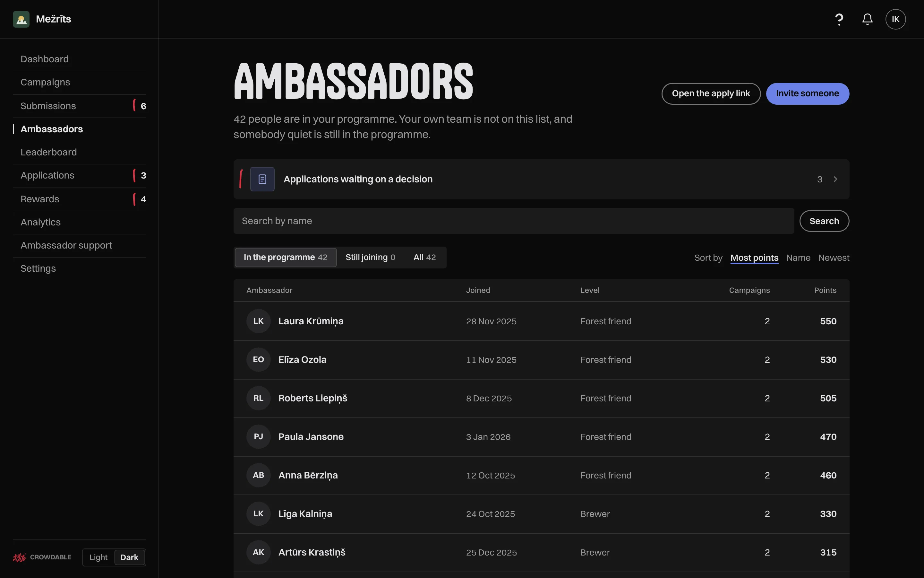Screen dimensions: 924x578
Task: Switch theme to Dark
Action: pyautogui.click(x=129, y=557)
